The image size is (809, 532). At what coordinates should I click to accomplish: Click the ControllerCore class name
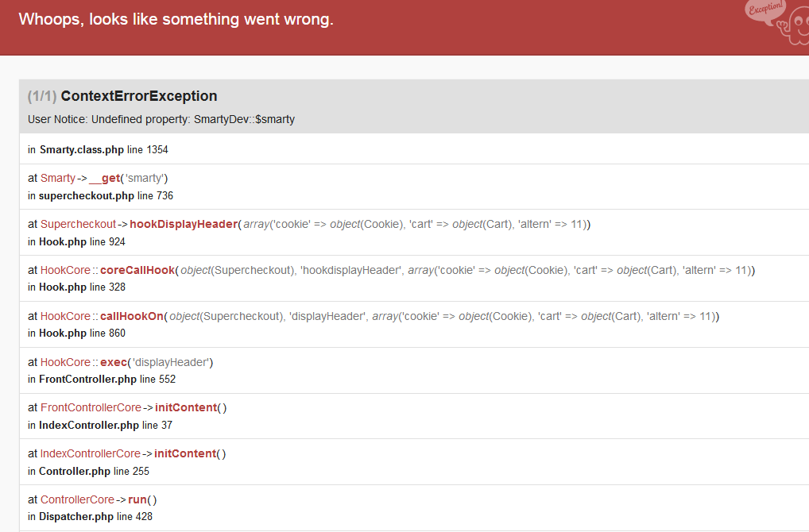tap(77, 499)
